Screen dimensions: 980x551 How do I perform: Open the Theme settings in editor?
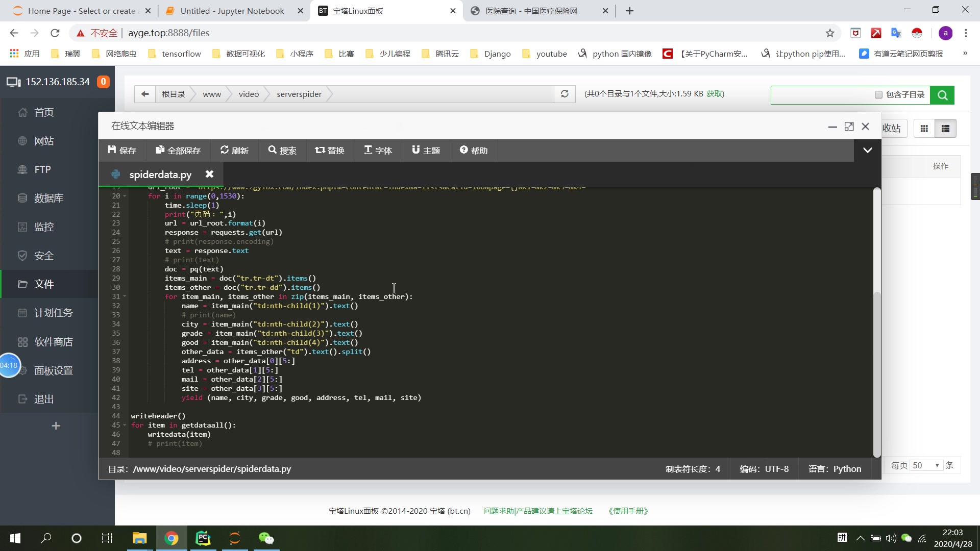[426, 151]
